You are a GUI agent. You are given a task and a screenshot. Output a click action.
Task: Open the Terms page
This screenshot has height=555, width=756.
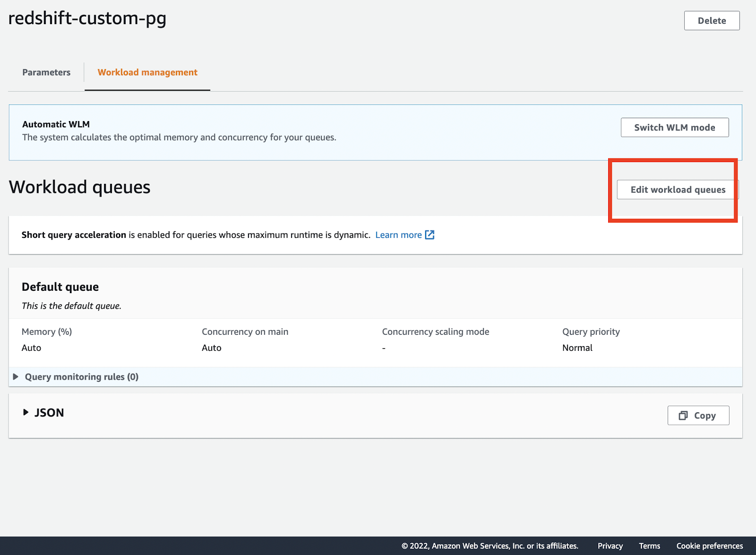[x=649, y=546]
